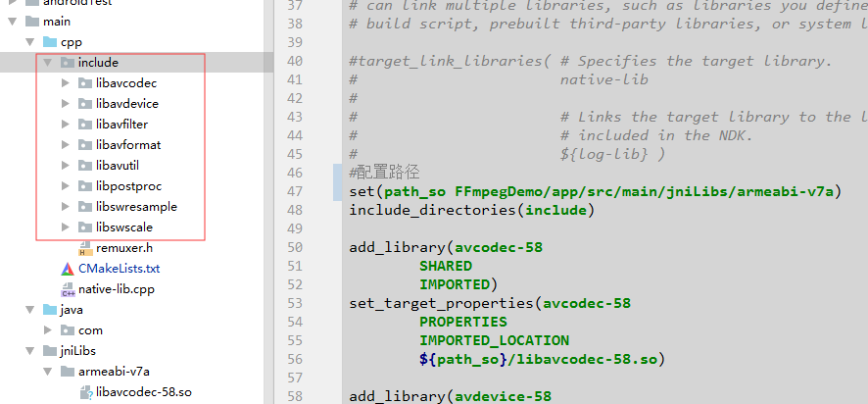This screenshot has width=868, height=404.
Task: Click the libavdevice folder icon
Action: coord(84,104)
